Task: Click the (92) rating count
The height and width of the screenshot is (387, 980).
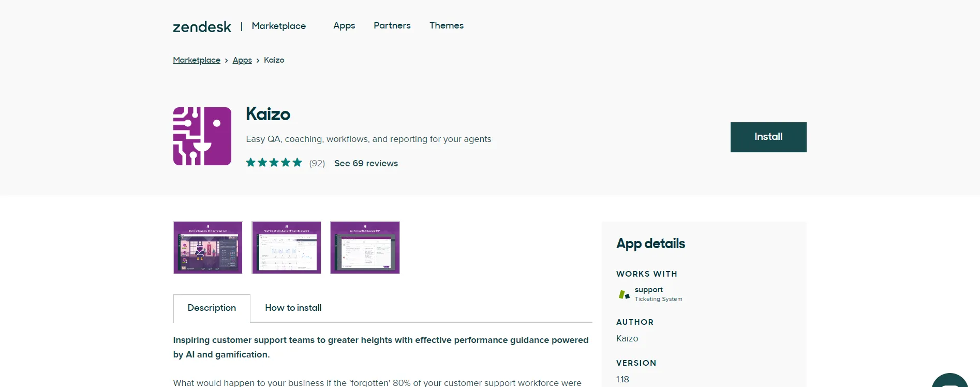Action: coord(317,163)
